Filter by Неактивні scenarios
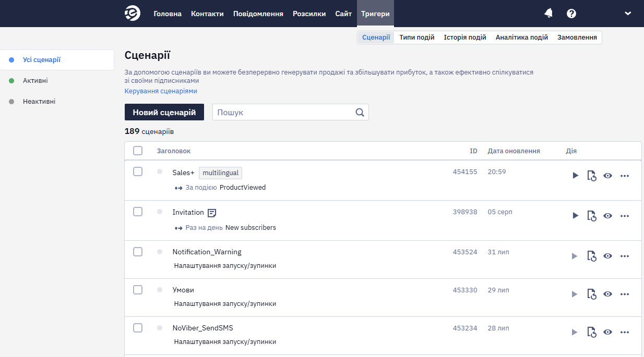The height and width of the screenshot is (357, 644). (x=39, y=102)
